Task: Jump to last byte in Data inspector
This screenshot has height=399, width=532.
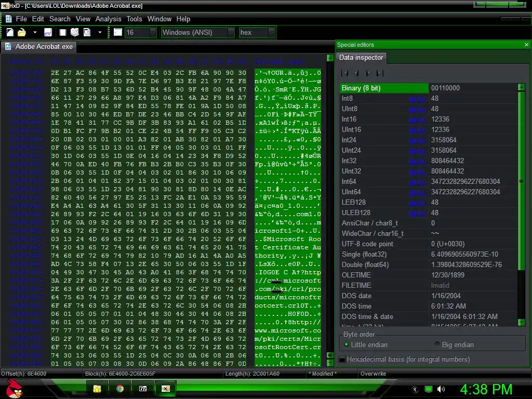Action: (x=380, y=73)
